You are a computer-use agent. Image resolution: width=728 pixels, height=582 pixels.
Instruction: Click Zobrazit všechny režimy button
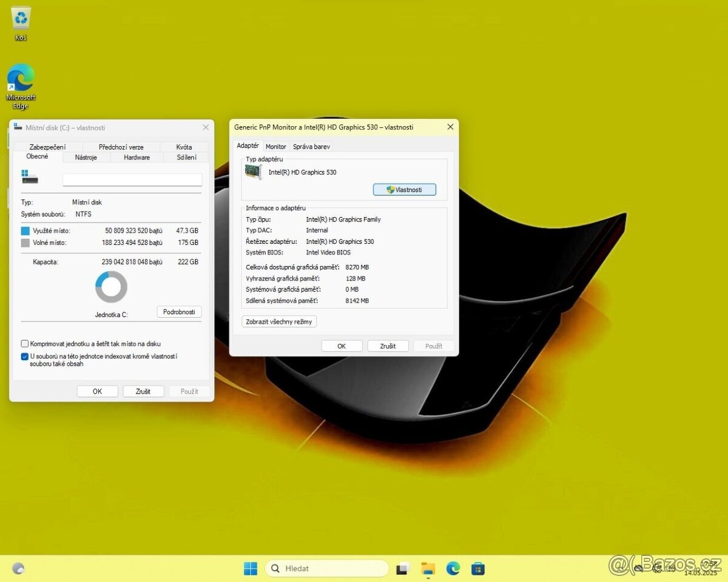(x=278, y=321)
